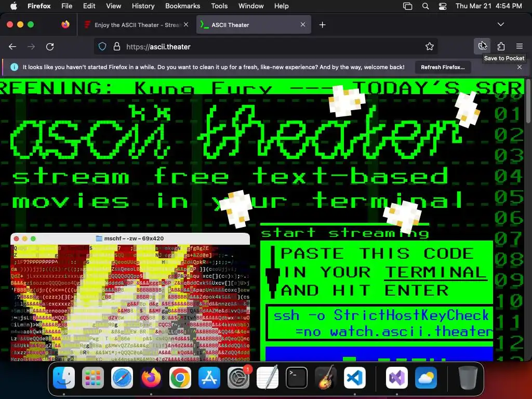Open a new tab with plus
Screen dimensions: 532x399
point(322,25)
